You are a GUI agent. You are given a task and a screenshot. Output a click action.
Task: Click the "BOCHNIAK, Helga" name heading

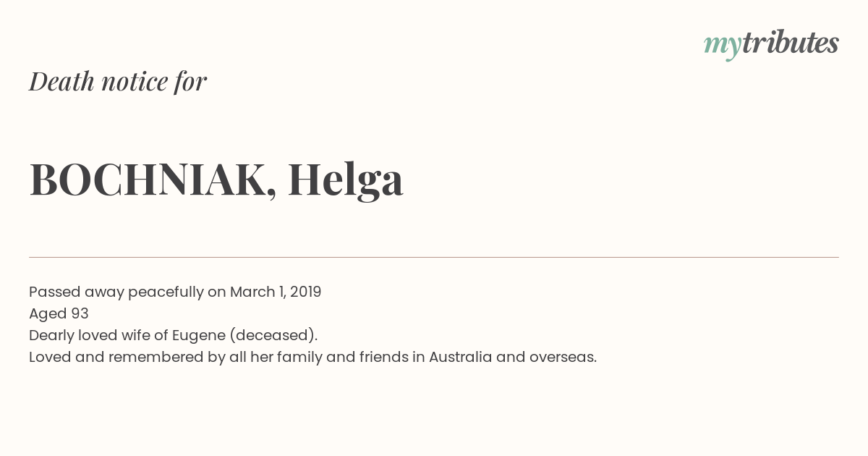(x=216, y=180)
